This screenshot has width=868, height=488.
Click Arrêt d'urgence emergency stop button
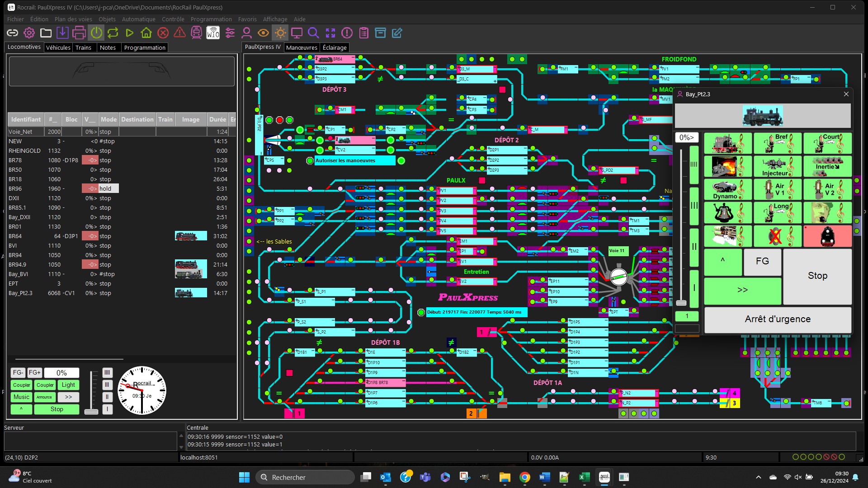coord(778,319)
